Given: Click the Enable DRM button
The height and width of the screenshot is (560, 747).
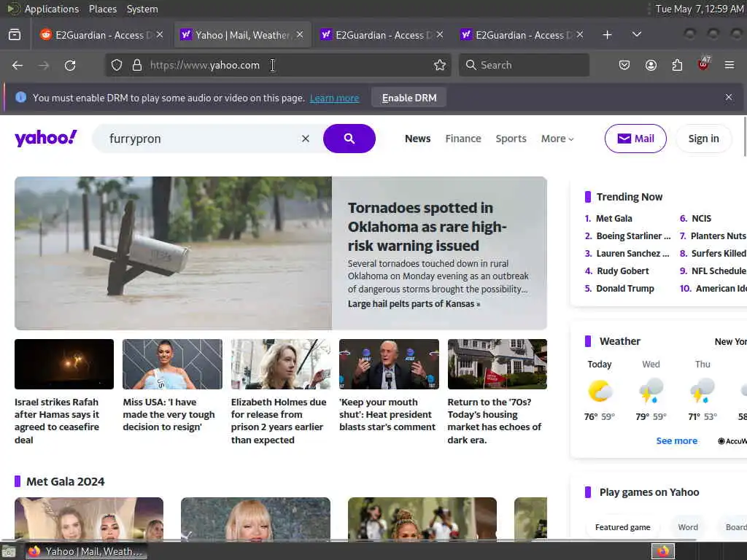Looking at the screenshot, I should tap(409, 98).
